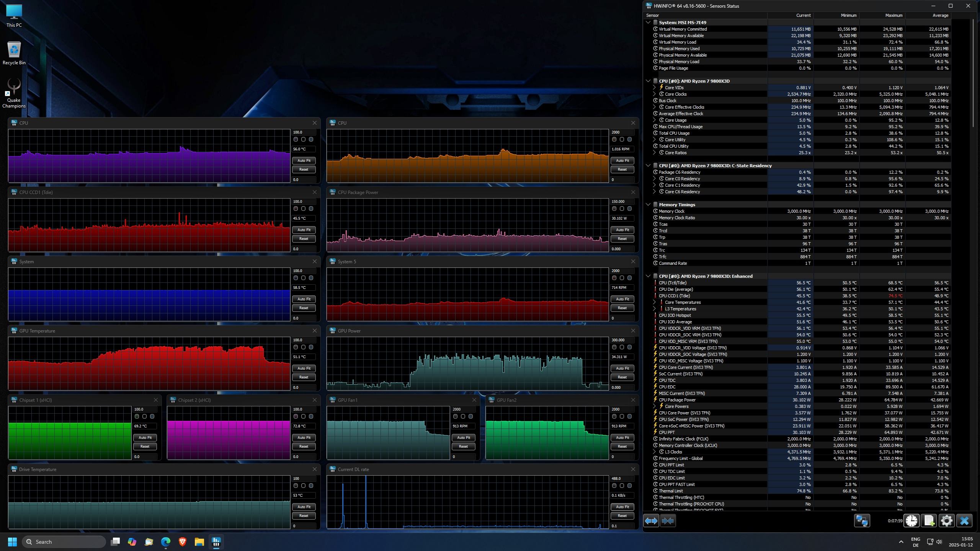Expand the Core Temperatures row
980x551 pixels.
pos(654,302)
